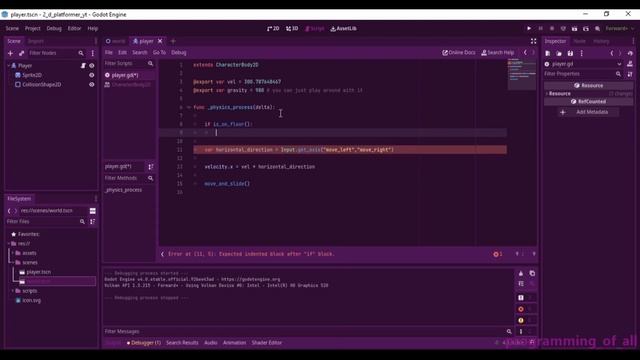Click the Add Metadata button
The width and height of the screenshot is (640, 360).
pos(589,112)
